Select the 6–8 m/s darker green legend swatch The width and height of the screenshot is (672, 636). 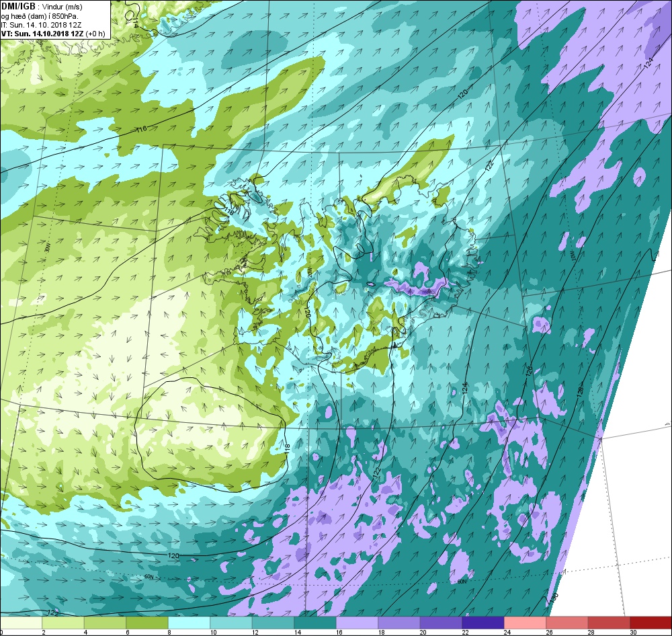(147, 623)
